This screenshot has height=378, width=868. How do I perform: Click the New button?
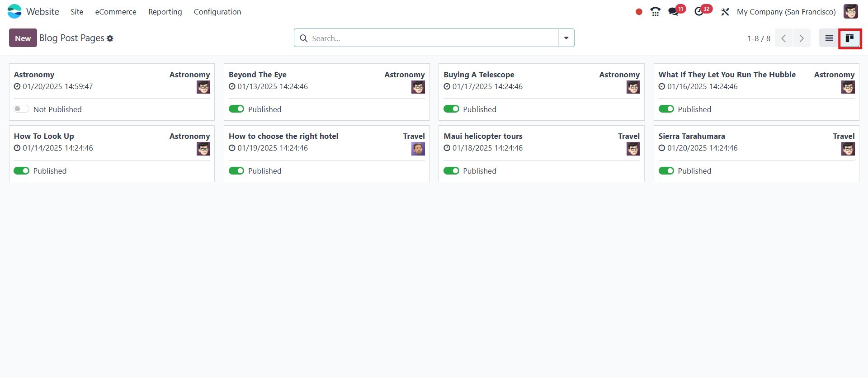[x=23, y=38]
